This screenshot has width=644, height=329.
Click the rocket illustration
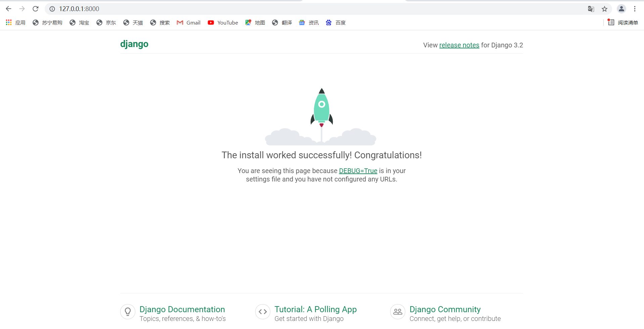pyautogui.click(x=321, y=117)
